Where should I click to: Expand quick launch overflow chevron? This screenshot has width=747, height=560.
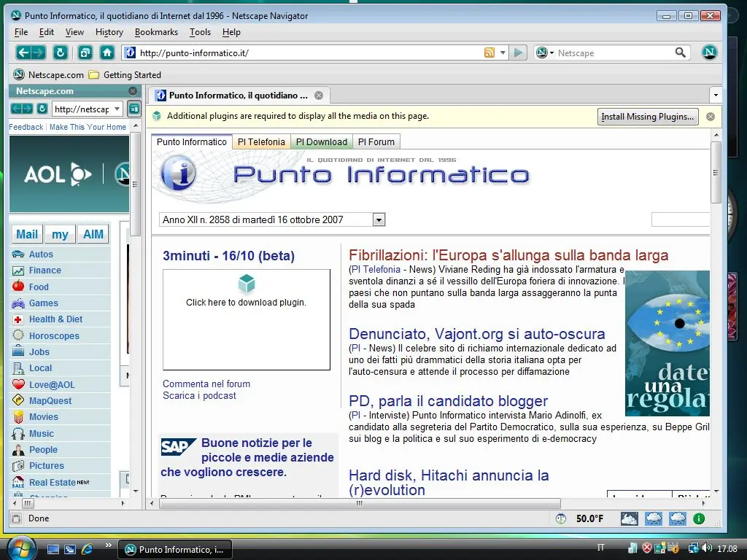pyautogui.click(x=109, y=545)
